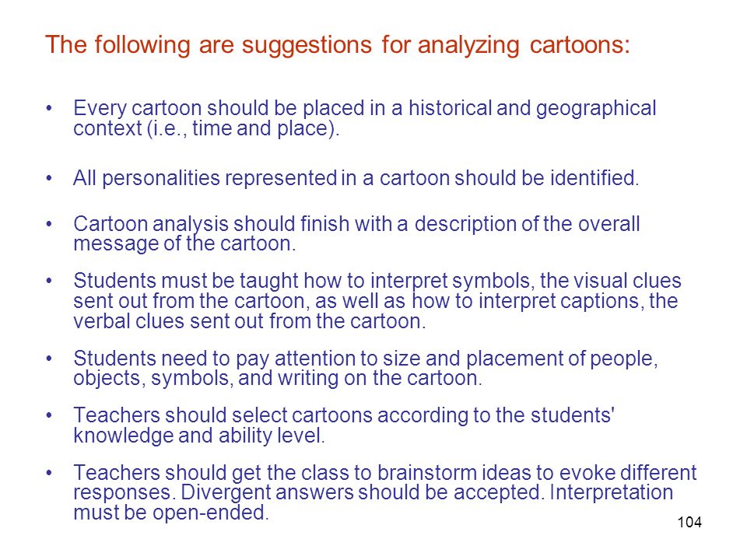
Task: Click the line 'verbal clues sent out from the cartoon.'
Action: point(249,321)
